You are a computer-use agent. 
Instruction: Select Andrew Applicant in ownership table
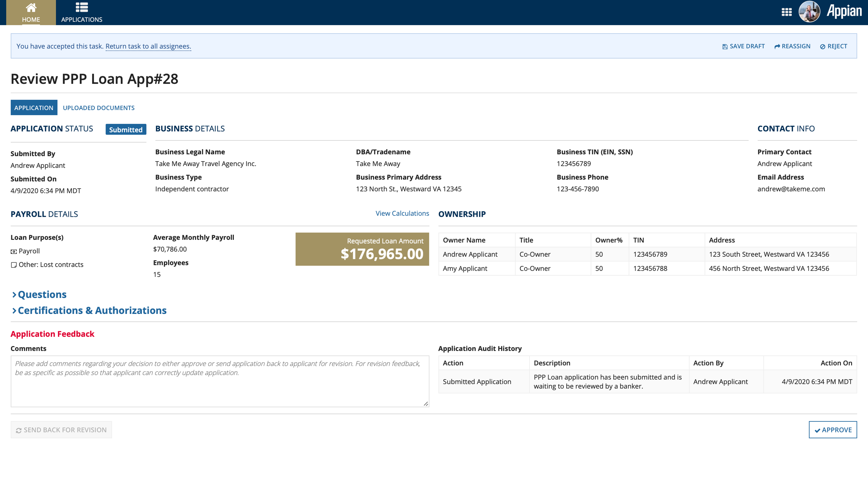[x=470, y=254]
